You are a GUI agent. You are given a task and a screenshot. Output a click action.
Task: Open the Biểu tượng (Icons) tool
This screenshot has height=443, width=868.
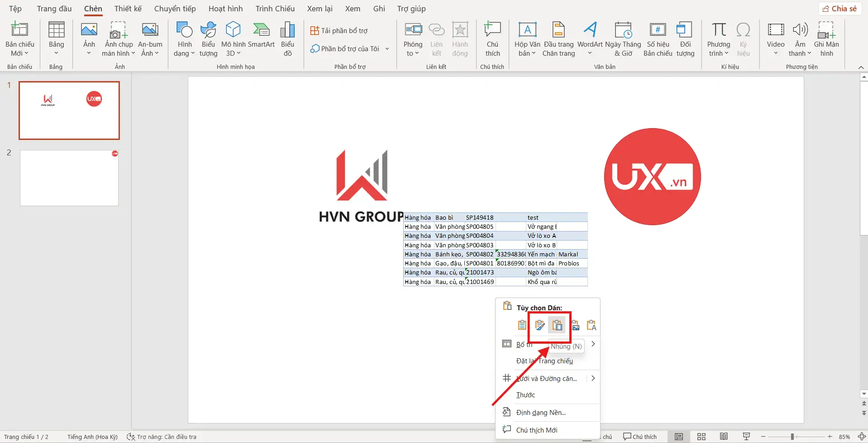coord(208,39)
